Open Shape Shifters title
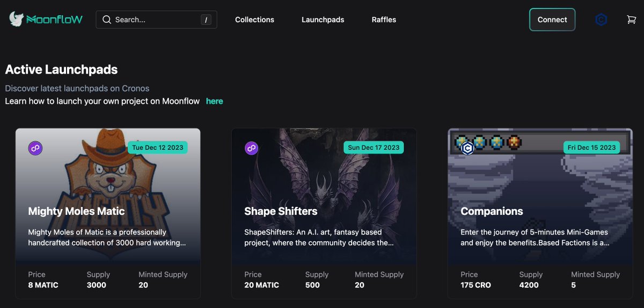Viewport: 644px width, 308px height. (x=281, y=211)
